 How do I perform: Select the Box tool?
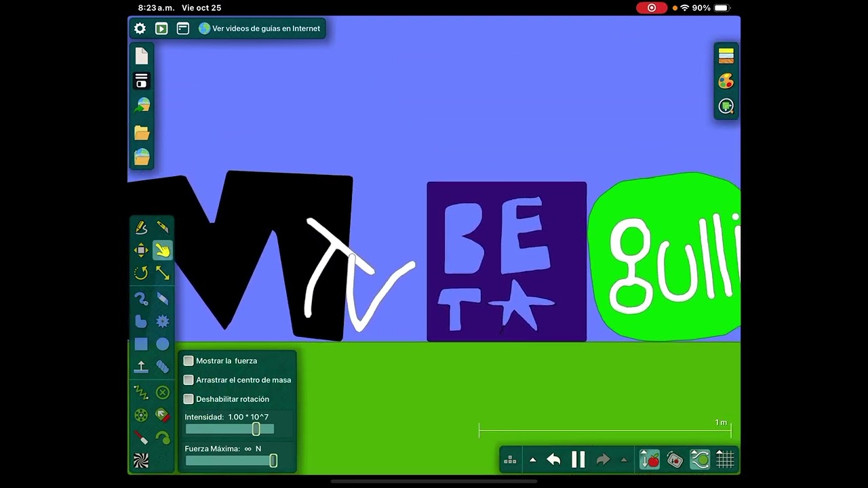(x=141, y=344)
